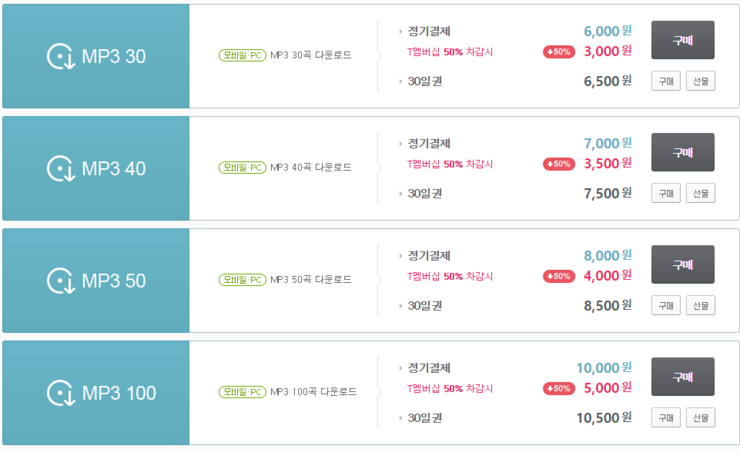The height and width of the screenshot is (452, 740).
Task: Gift the MP3 30 30일권 using 선물 button
Action: click(700, 81)
